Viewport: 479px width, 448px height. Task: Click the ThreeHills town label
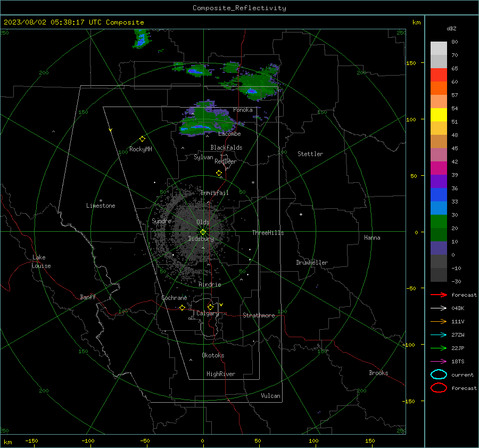coord(268,233)
